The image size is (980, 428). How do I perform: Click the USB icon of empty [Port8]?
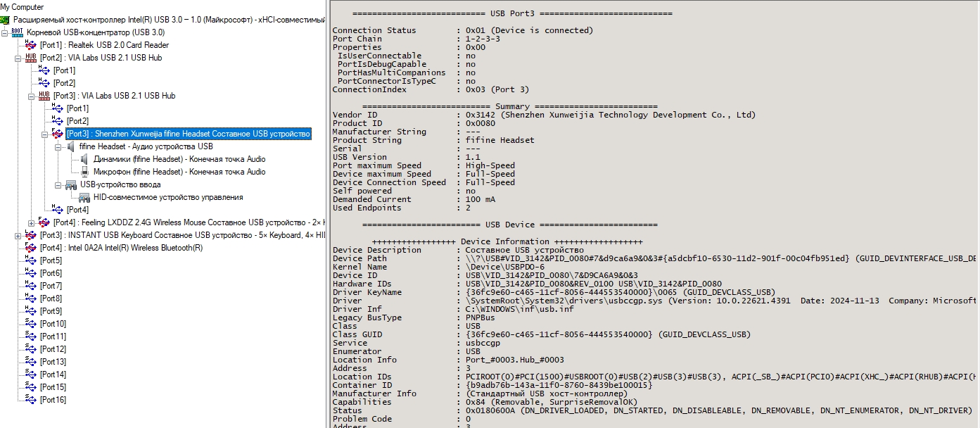click(x=31, y=298)
